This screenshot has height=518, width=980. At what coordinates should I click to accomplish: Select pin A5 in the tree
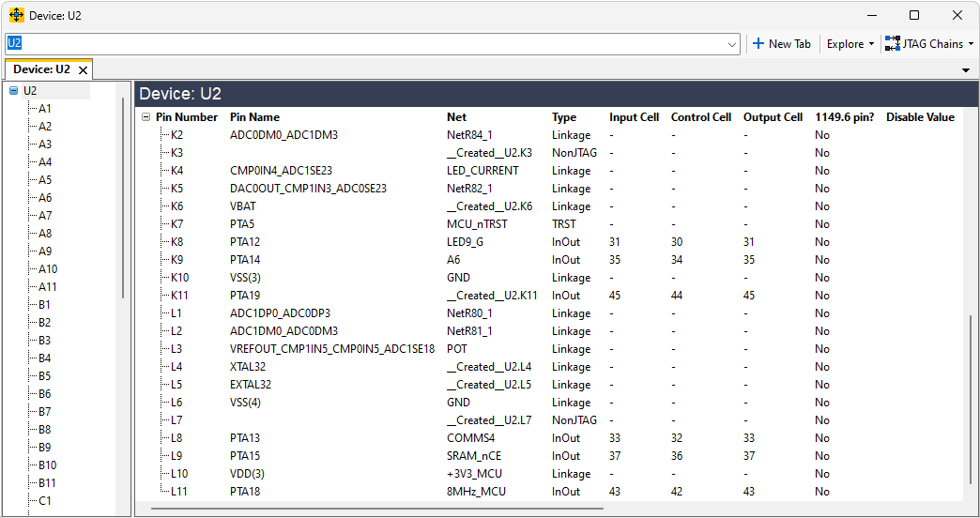45,180
